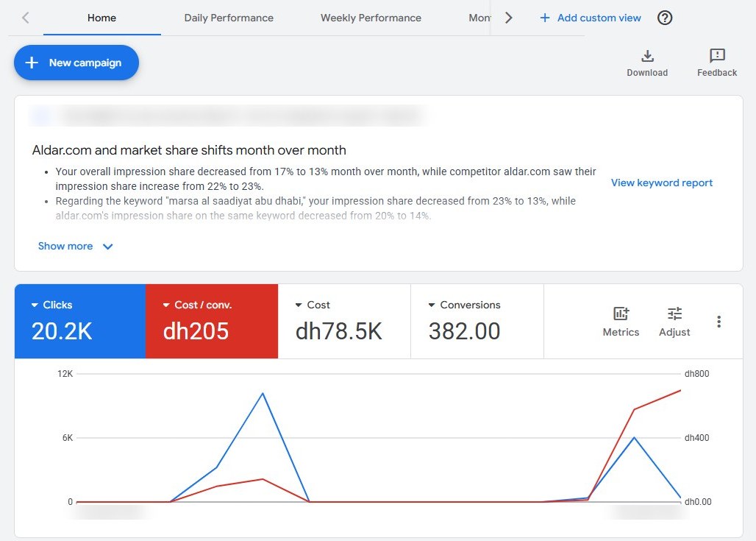Select the dh78.5K cost value
The height and width of the screenshot is (541, 756).
tap(338, 331)
